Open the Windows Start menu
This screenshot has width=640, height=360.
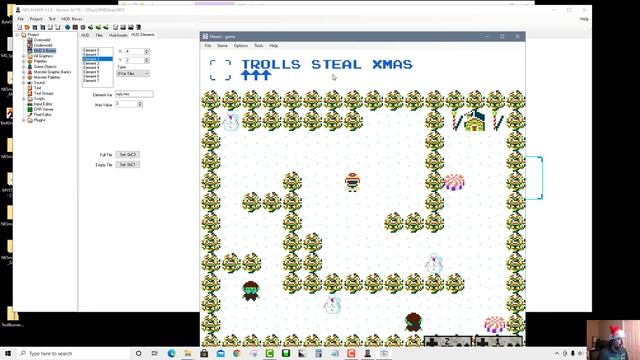[x=8, y=353]
